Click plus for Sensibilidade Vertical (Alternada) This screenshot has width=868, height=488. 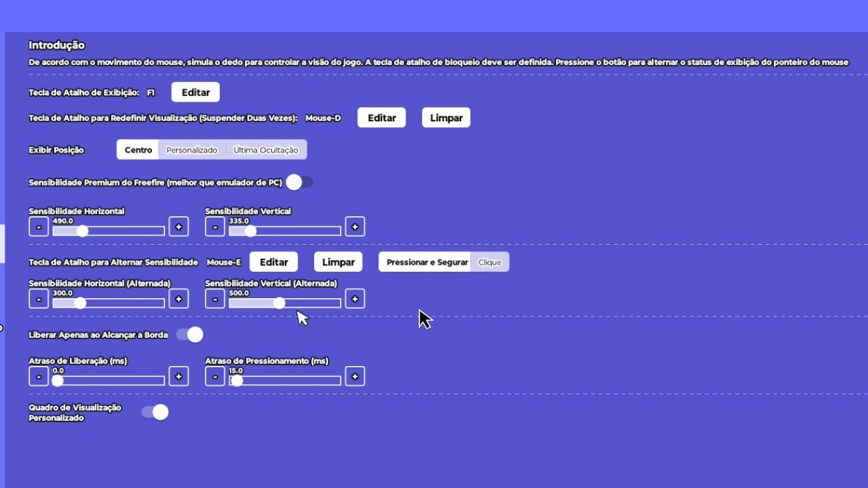click(x=355, y=299)
